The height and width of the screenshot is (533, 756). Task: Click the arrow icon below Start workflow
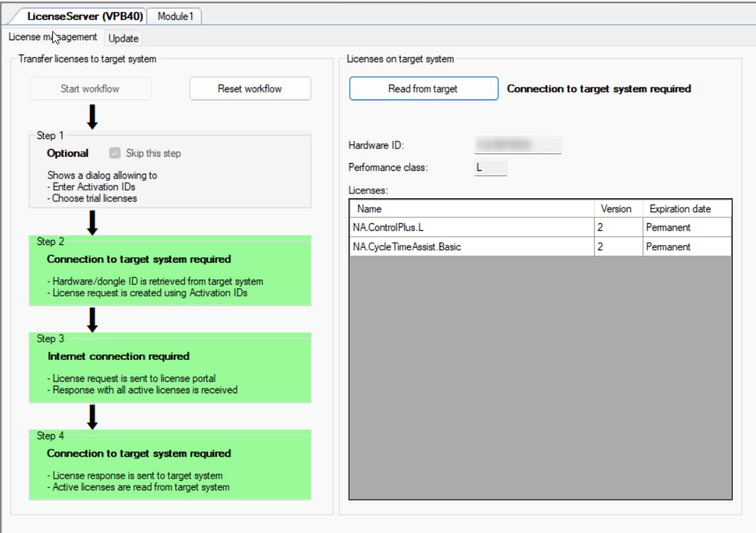pos(92,116)
